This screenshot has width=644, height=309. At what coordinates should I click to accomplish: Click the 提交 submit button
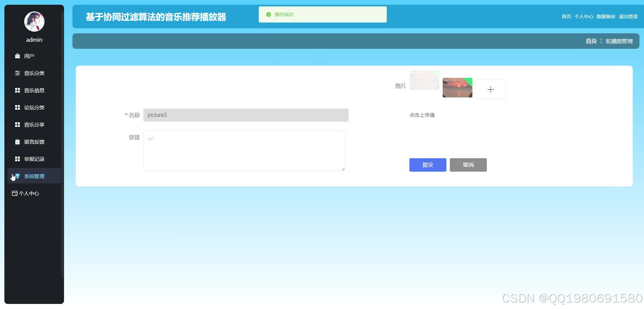pyautogui.click(x=427, y=165)
